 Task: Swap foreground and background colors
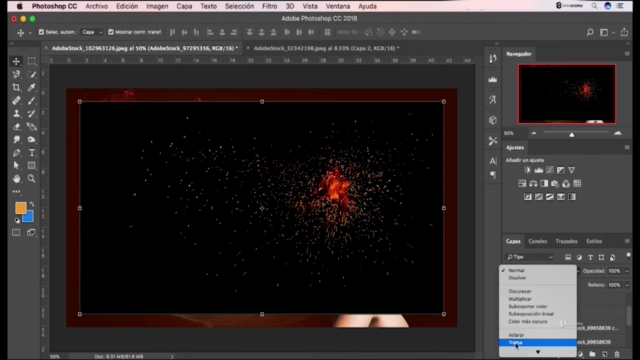[32, 204]
